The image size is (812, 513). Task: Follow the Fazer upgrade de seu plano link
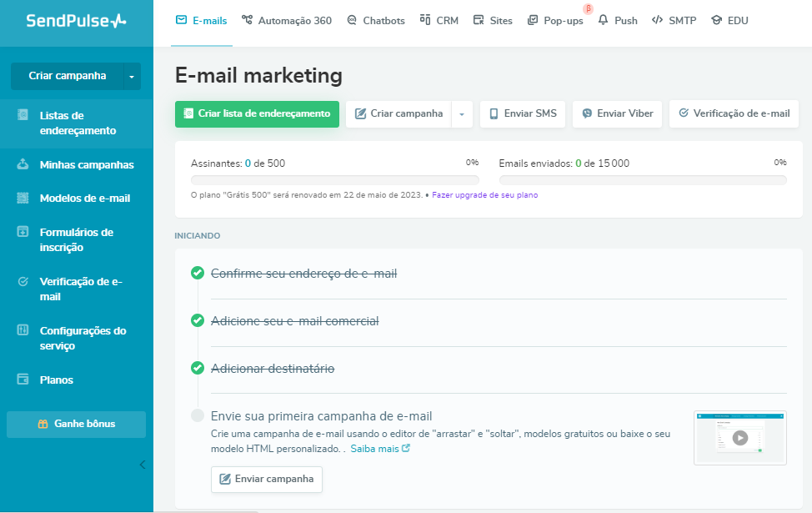[485, 195]
